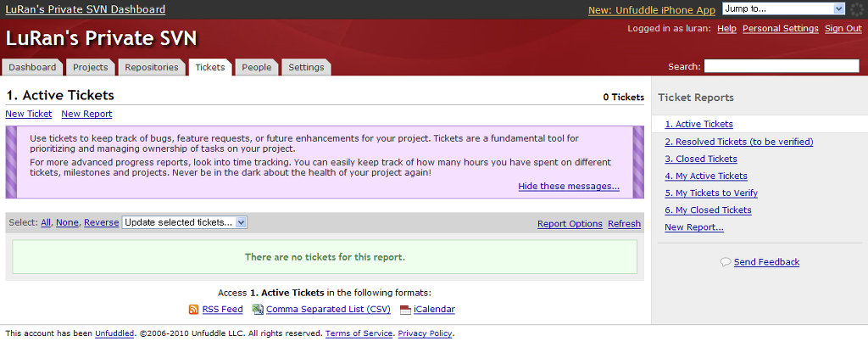Viewport: 868px width, 347px height.
Task: Sign Out of the account
Action: pos(843,29)
